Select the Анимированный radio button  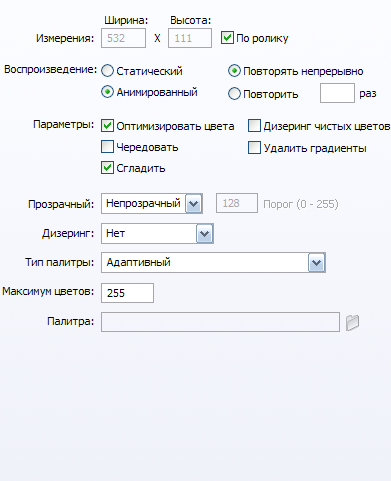107,92
